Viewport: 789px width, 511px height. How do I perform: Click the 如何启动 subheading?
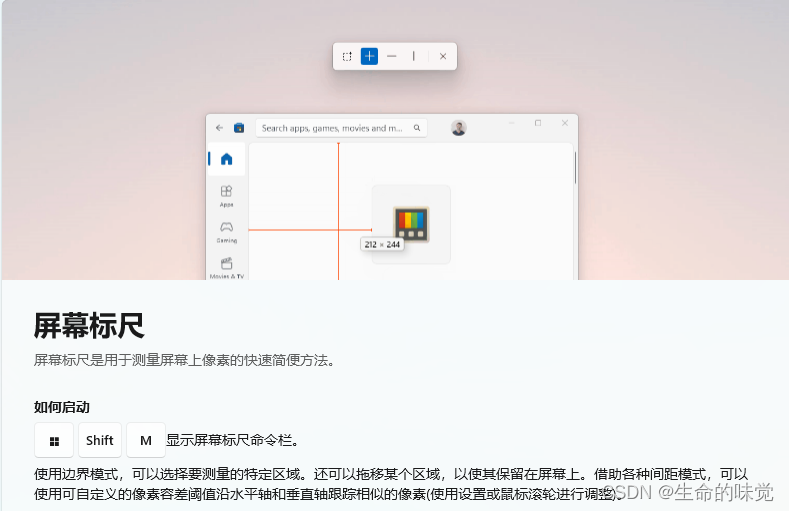click(62, 407)
